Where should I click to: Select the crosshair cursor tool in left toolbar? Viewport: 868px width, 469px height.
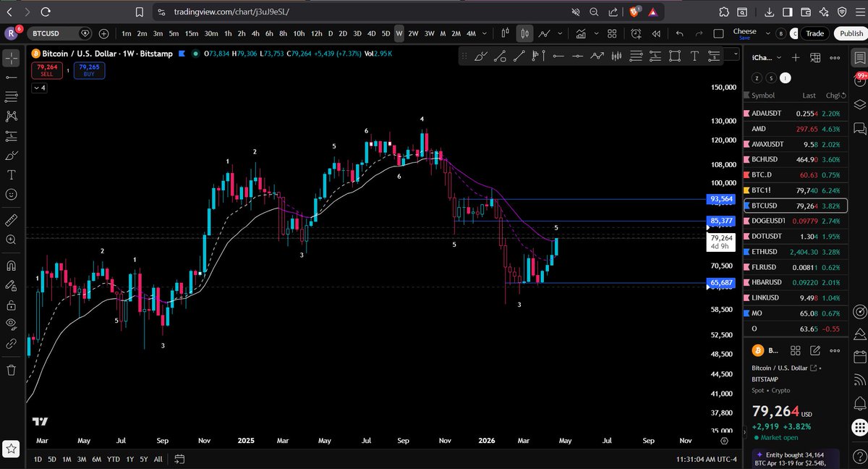[x=12, y=58]
